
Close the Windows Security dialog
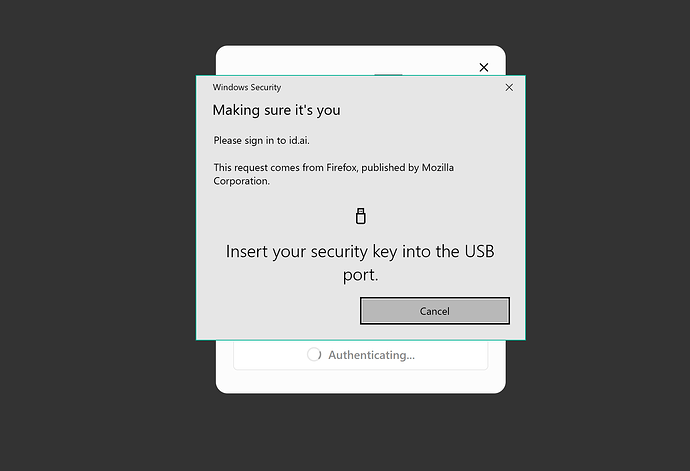509,87
